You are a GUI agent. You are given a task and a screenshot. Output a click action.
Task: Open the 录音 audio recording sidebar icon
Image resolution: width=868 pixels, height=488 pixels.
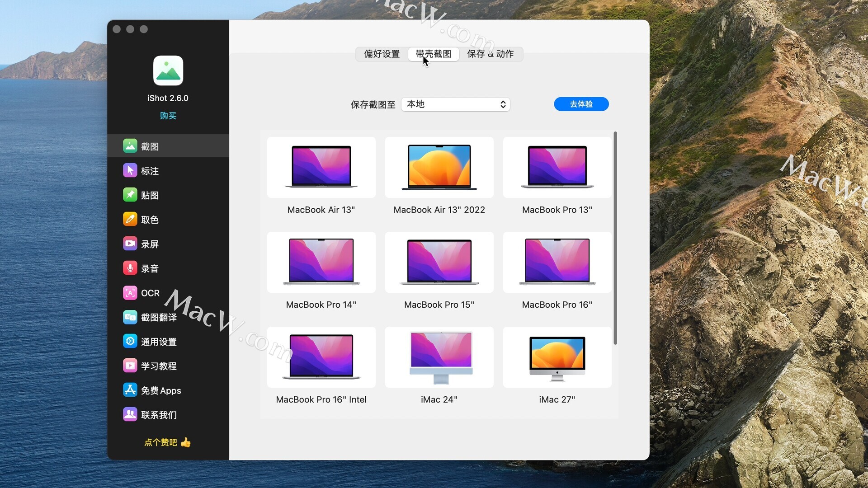(x=130, y=268)
